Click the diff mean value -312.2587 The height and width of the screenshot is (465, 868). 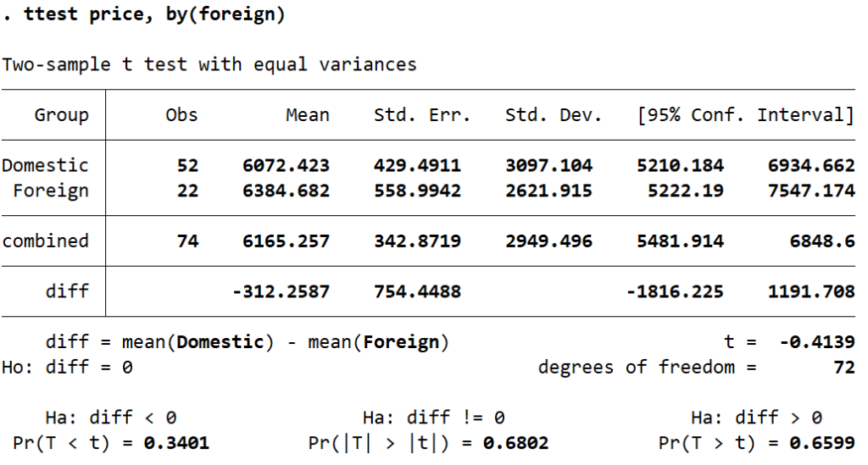click(x=281, y=291)
